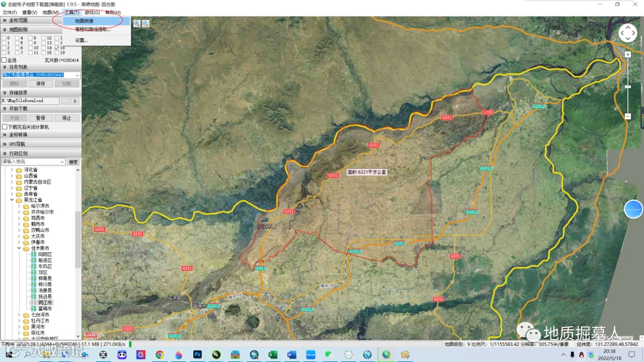Click the map icon next to 抚远县
Screen dimensions: 644x362
[x=33, y=296]
